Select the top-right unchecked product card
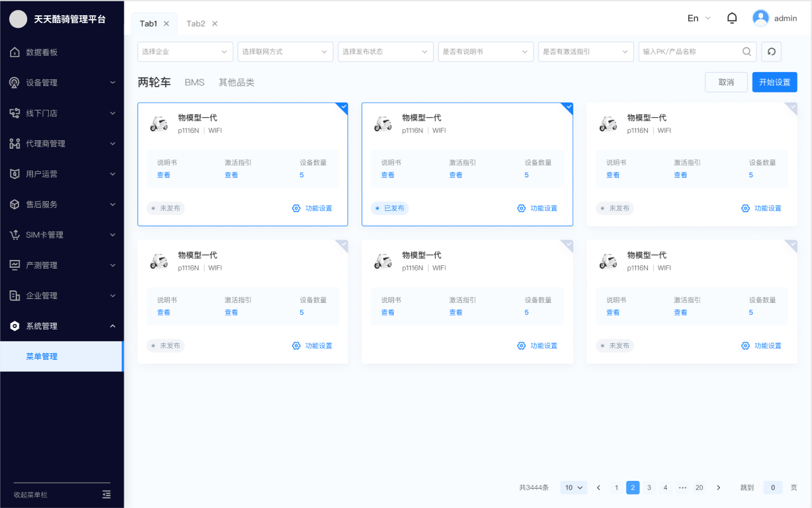The height and width of the screenshot is (508, 812). 792,108
